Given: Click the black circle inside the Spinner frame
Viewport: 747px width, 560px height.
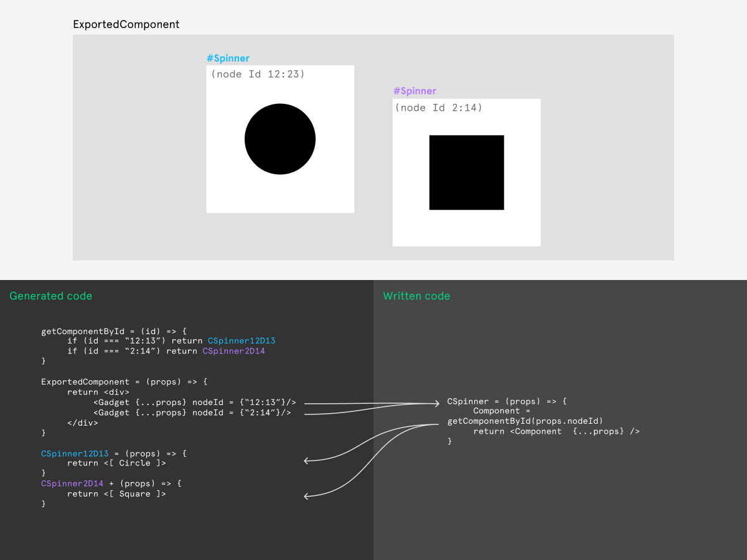Looking at the screenshot, I should [280, 139].
